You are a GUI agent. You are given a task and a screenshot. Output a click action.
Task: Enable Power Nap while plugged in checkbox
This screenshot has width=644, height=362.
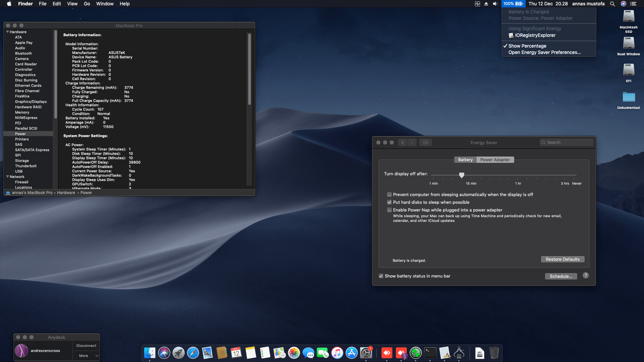[389, 210]
